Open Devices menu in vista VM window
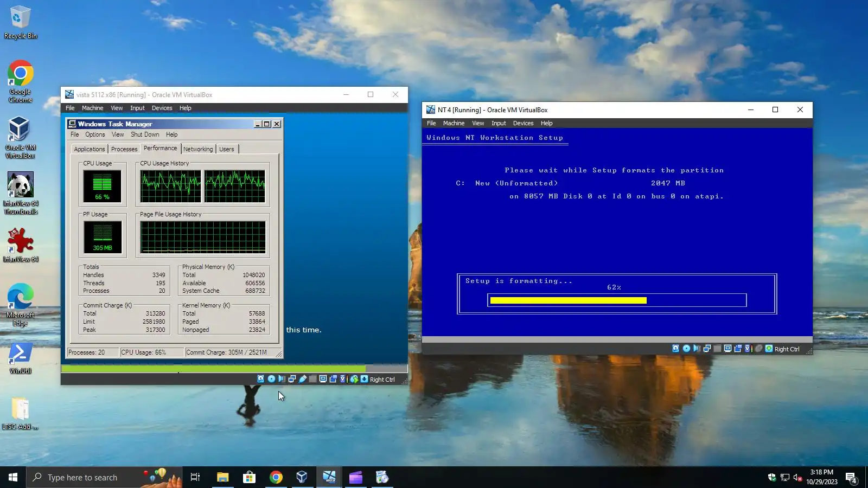The height and width of the screenshot is (488, 868). [x=162, y=108]
